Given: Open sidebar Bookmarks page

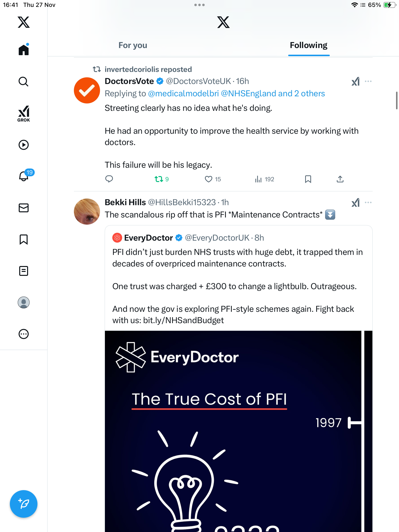Looking at the screenshot, I should pyautogui.click(x=24, y=239).
